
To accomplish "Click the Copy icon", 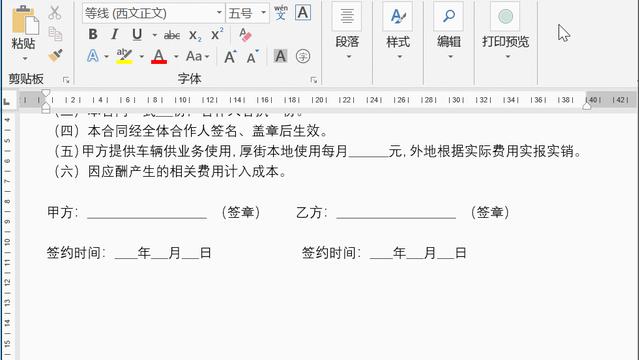I will (x=55, y=34).
